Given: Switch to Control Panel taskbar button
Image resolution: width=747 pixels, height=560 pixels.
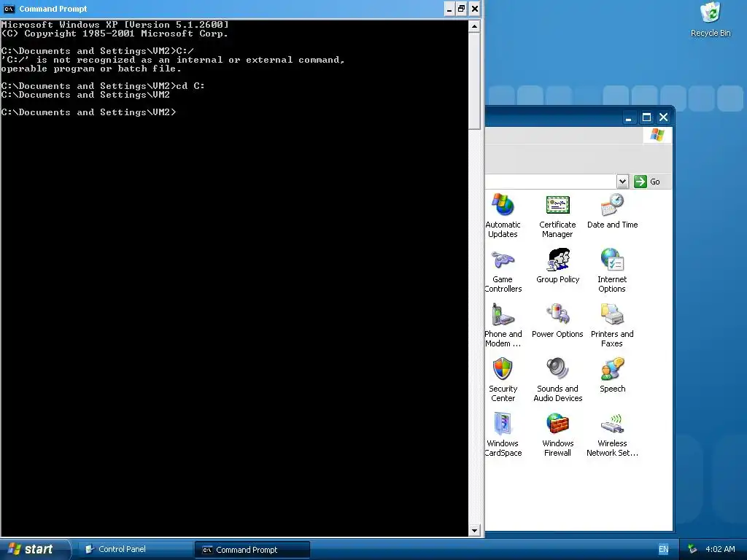Looking at the screenshot, I should tap(135, 549).
